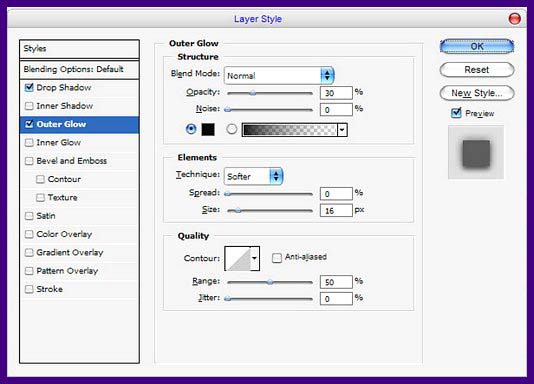Check the Satin effect checkbox
The width and height of the screenshot is (534, 384).
click(29, 216)
